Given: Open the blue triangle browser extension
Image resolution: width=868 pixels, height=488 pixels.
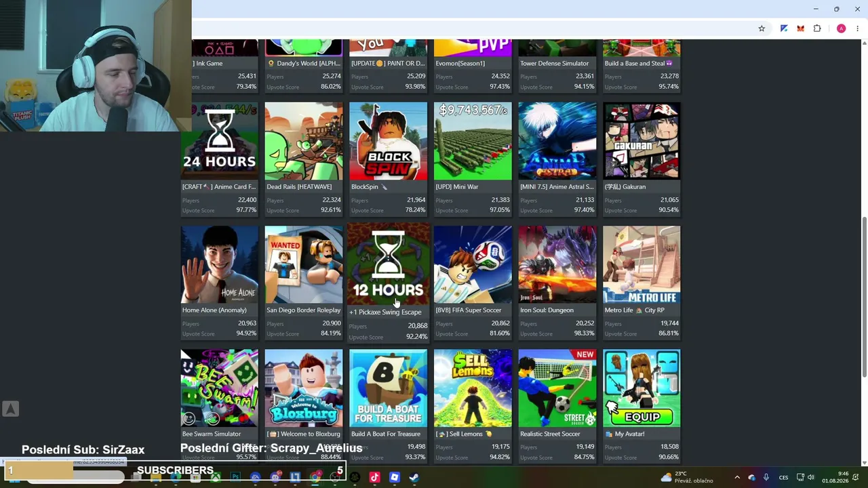Looking at the screenshot, I should click(x=784, y=28).
